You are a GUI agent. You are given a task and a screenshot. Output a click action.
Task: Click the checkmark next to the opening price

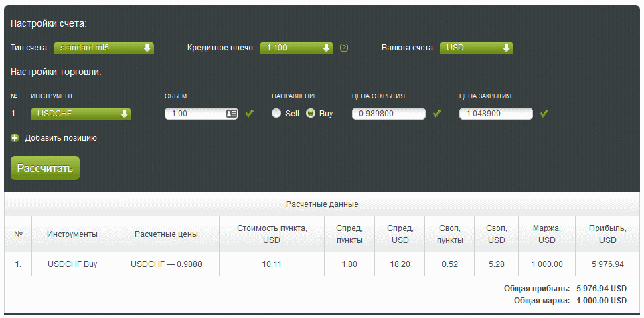[x=437, y=114]
